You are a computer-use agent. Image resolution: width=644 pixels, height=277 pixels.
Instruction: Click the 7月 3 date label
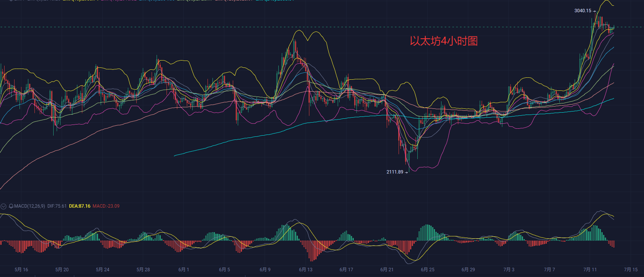click(x=509, y=270)
